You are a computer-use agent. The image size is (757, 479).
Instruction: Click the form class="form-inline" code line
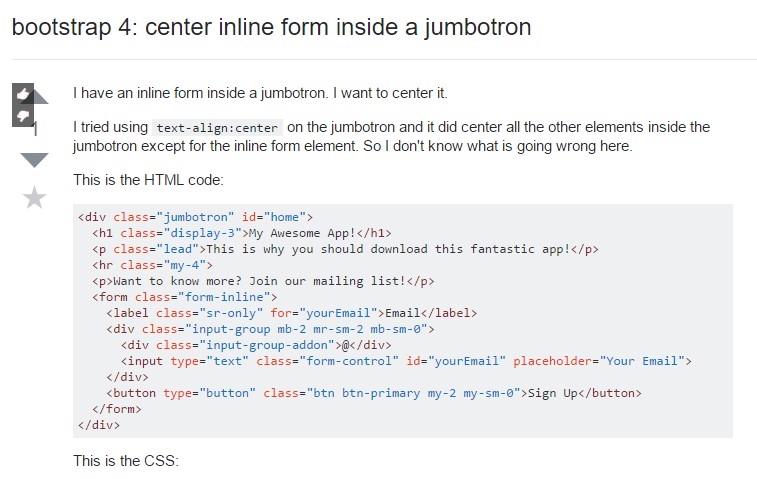[184, 297]
